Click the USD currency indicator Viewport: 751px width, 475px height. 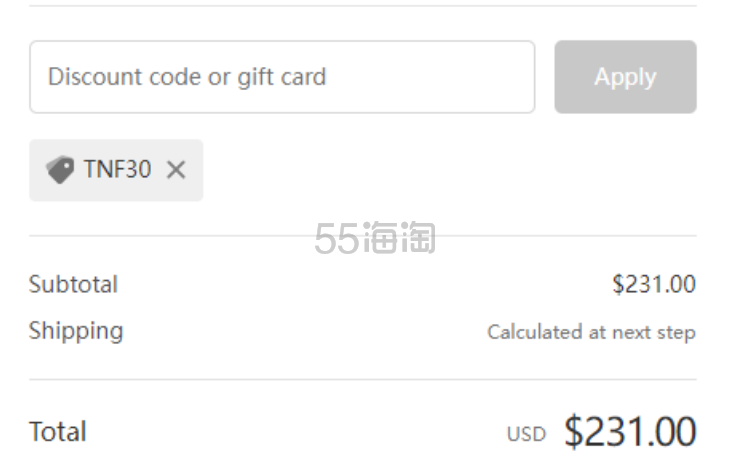tap(526, 434)
